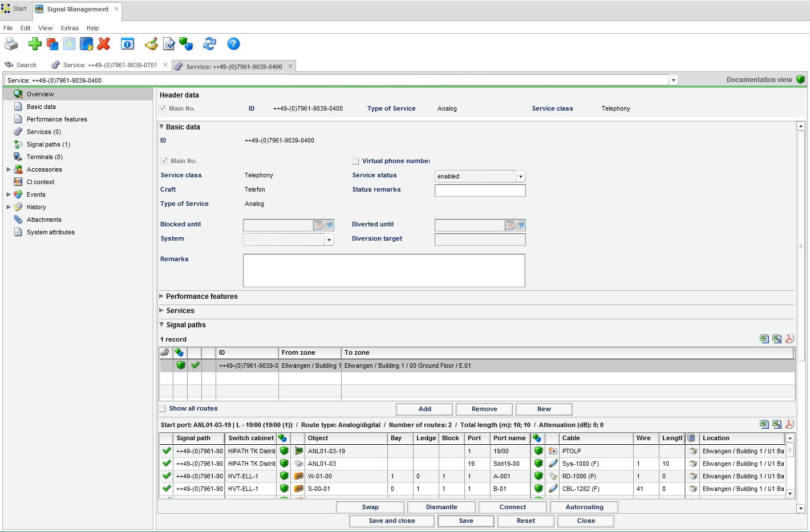Open the Extras menu
Viewport: 810px width, 532px height.
(70, 28)
